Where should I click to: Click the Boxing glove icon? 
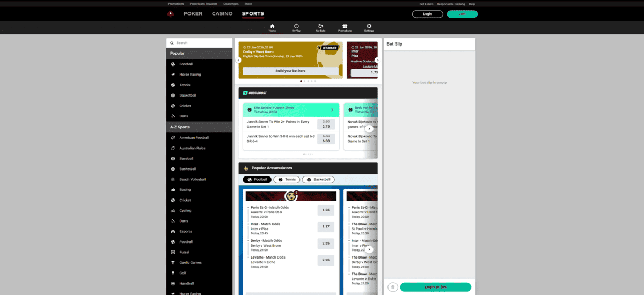pyautogui.click(x=173, y=190)
